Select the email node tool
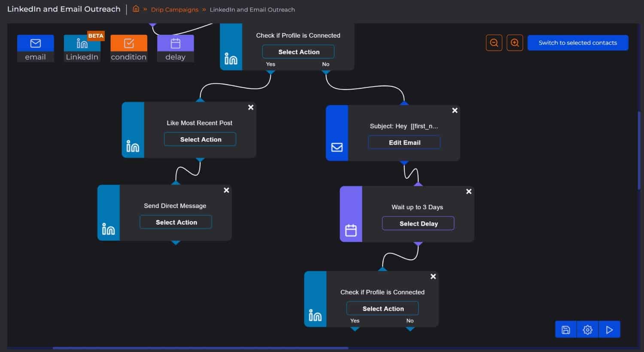Screen dimensions: 644x352 (x=35, y=48)
